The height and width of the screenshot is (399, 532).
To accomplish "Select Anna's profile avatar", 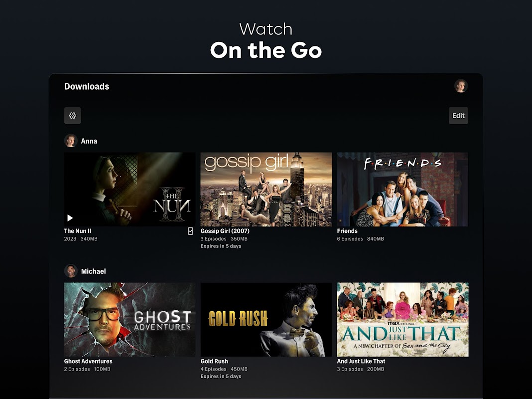I will (71, 141).
